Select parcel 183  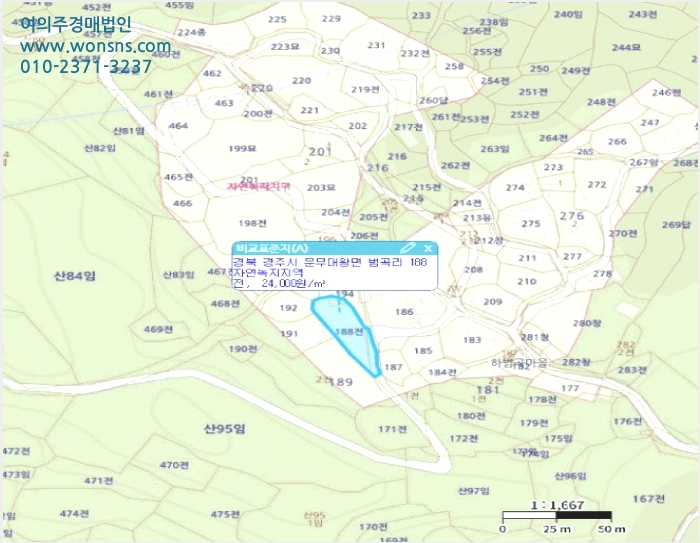[x=472, y=340]
